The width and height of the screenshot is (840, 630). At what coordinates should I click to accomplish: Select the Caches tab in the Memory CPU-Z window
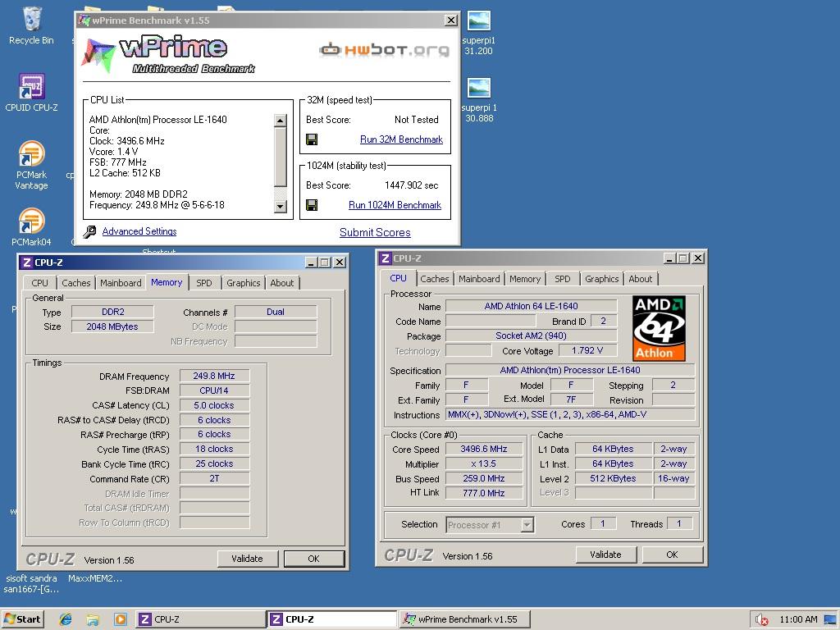point(76,283)
